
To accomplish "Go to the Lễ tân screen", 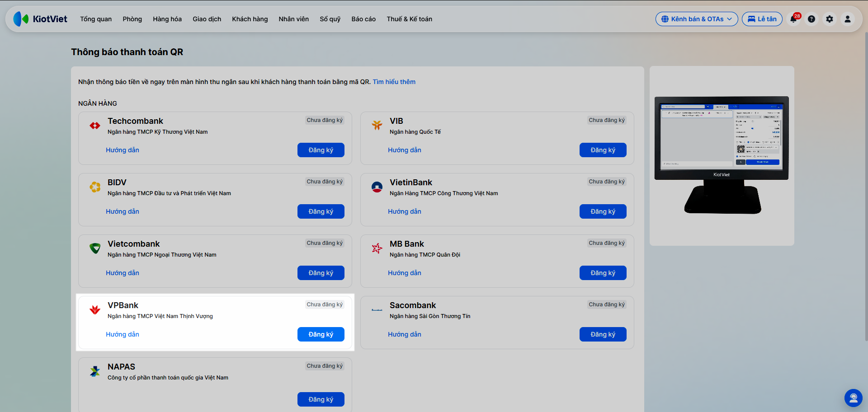I will click(x=762, y=19).
